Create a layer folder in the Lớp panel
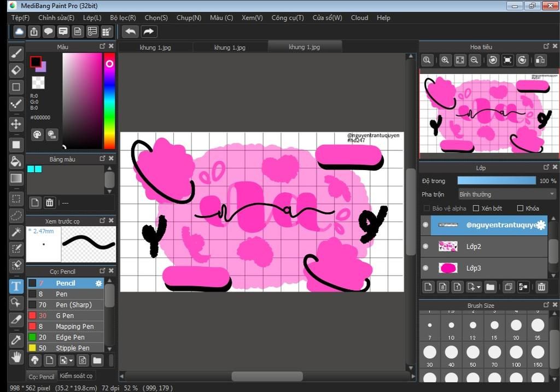560x392 pixels. click(491, 286)
